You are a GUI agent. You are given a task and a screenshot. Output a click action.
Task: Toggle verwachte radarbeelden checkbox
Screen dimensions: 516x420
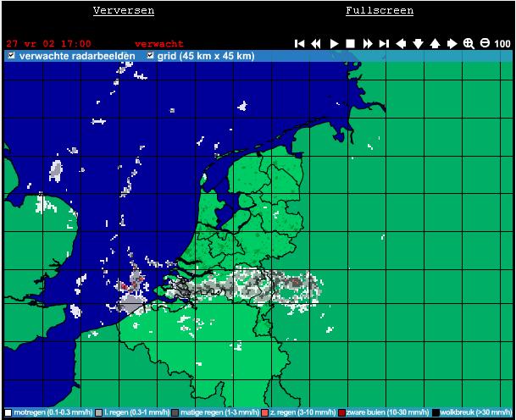(x=12, y=55)
